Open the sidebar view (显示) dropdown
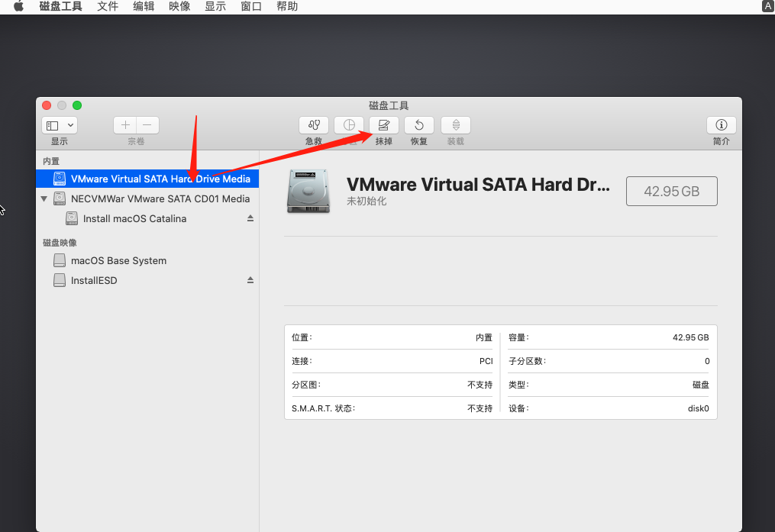The width and height of the screenshot is (775, 532). pyautogui.click(x=60, y=125)
